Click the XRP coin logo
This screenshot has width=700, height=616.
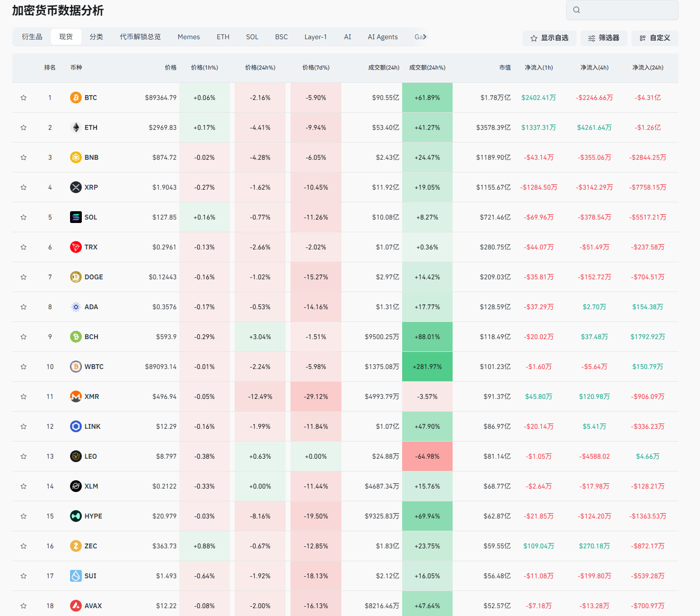pyautogui.click(x=75, y=187)
